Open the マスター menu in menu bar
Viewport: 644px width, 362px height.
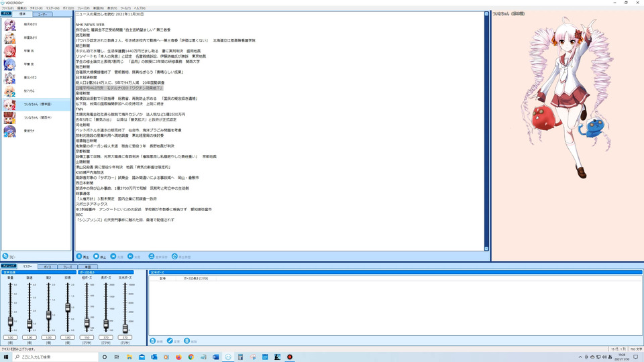pos(52,8)
